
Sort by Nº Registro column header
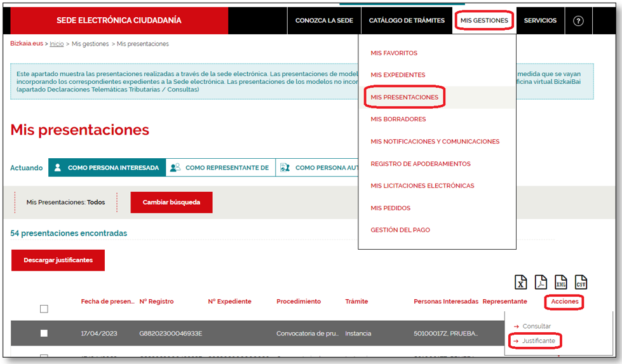pos(156,301)
